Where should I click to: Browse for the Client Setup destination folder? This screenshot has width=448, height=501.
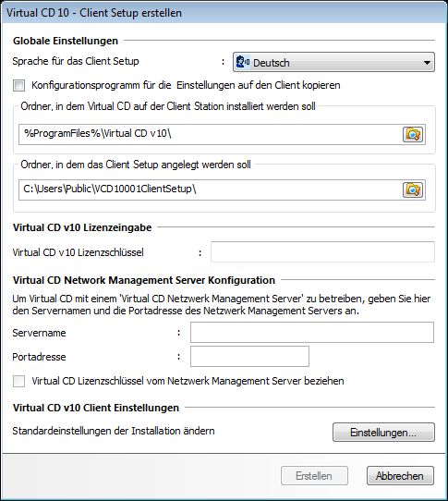click(413, 189)
